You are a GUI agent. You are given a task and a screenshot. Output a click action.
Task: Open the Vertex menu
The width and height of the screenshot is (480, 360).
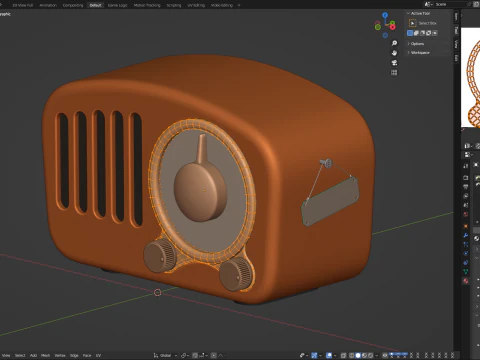click(x=60, y=355)
